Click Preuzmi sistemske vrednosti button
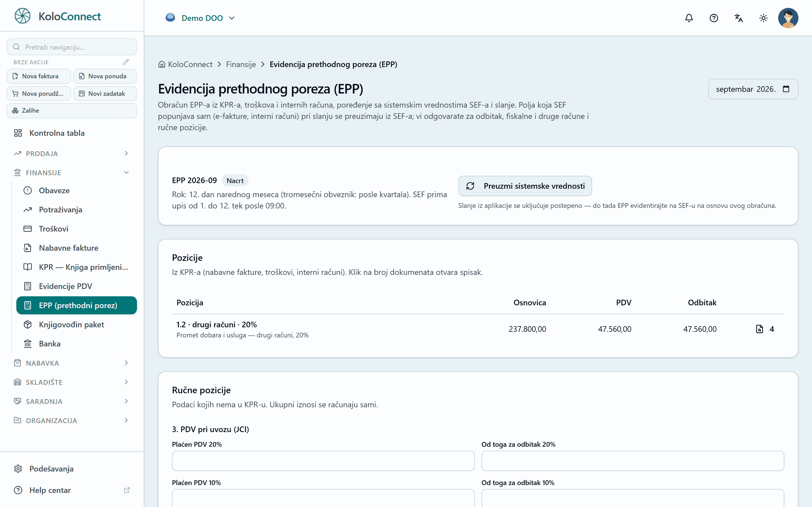 click(x=525, y=186)
